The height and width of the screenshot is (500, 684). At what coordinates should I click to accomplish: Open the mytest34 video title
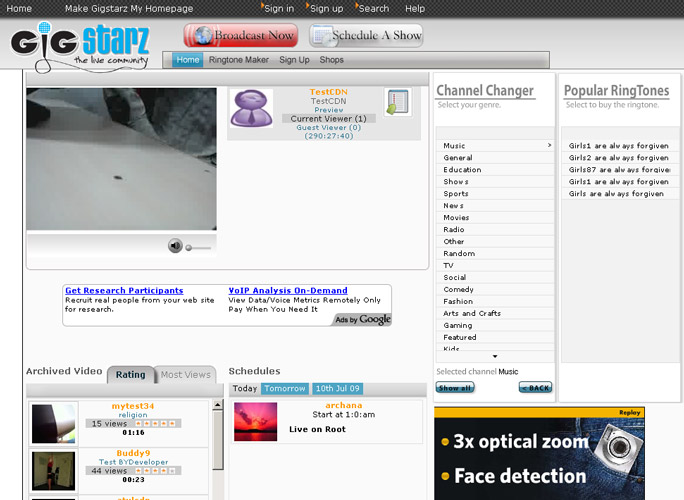pos(133,406)
